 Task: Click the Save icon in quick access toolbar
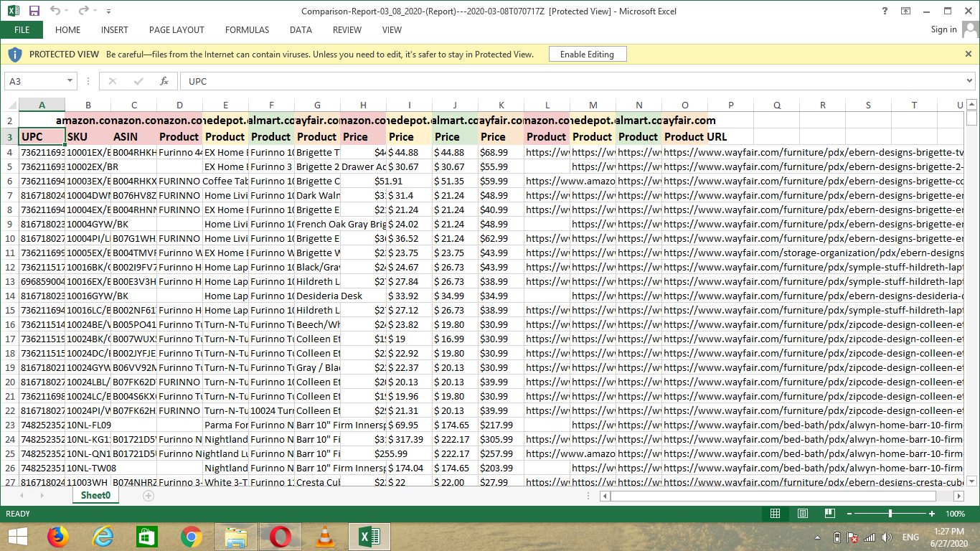pos(34,11)
